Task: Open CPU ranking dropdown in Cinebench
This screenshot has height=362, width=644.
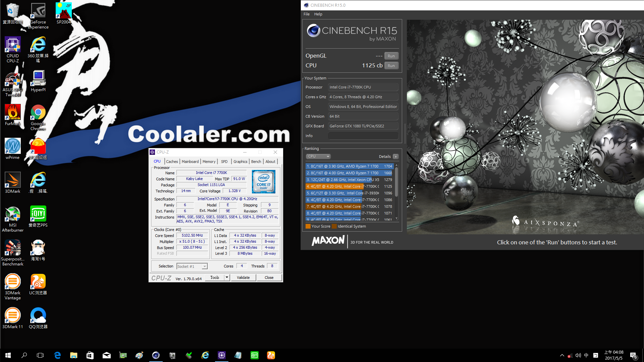Action: pyautogui.click(x=318, y=157)
